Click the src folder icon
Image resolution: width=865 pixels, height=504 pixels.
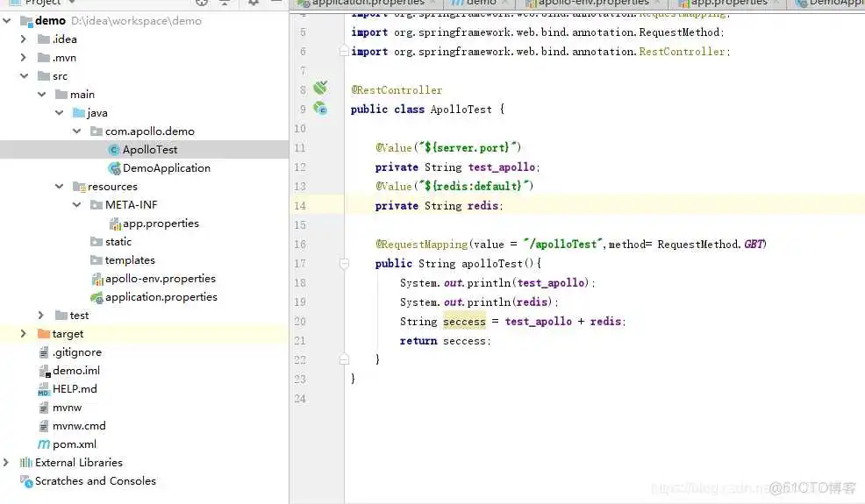44,76
